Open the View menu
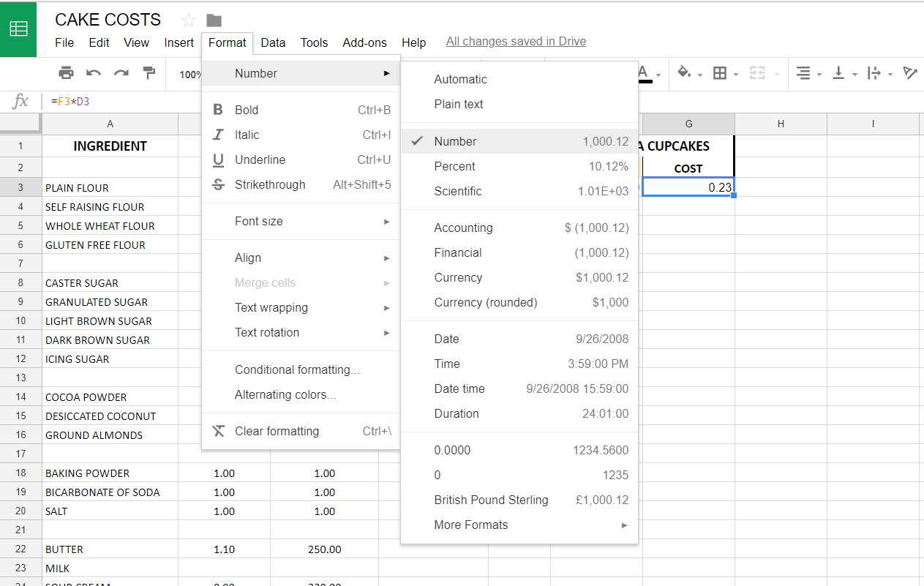Image resolution: width=924 pixels, height=586 pixels. (136, 42)
